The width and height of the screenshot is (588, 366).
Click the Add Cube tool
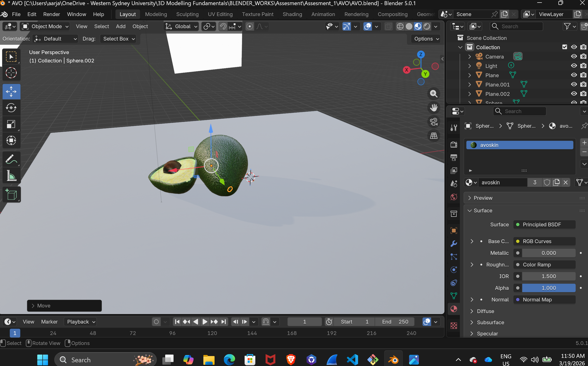click(x=11, y=195)
